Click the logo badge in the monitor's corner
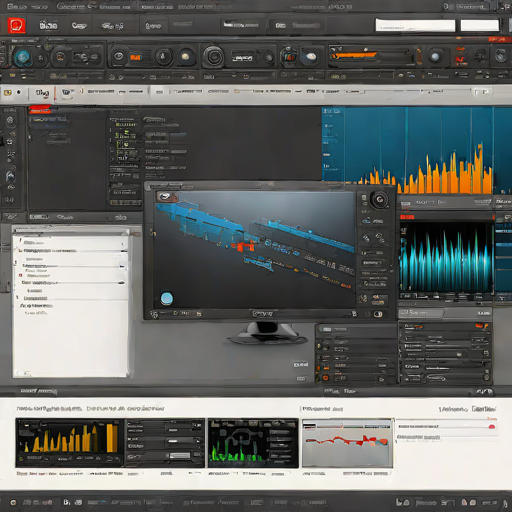Screen dimensions: 512x512 coord(167,197)
